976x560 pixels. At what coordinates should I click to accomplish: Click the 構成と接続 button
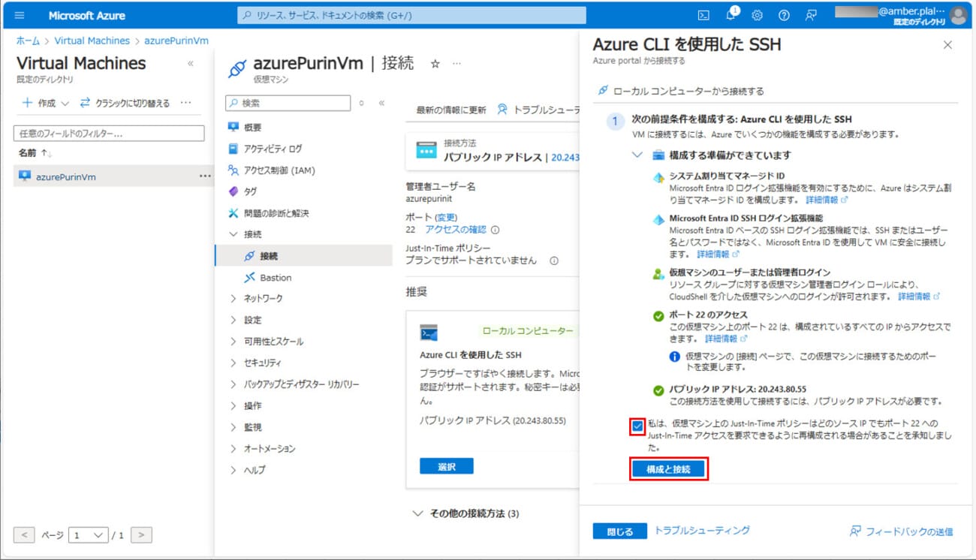(x=668, y=469)
